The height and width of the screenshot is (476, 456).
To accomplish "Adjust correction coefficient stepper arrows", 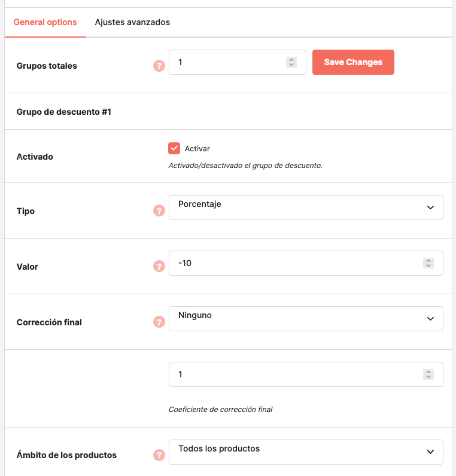I will [428, 374].
